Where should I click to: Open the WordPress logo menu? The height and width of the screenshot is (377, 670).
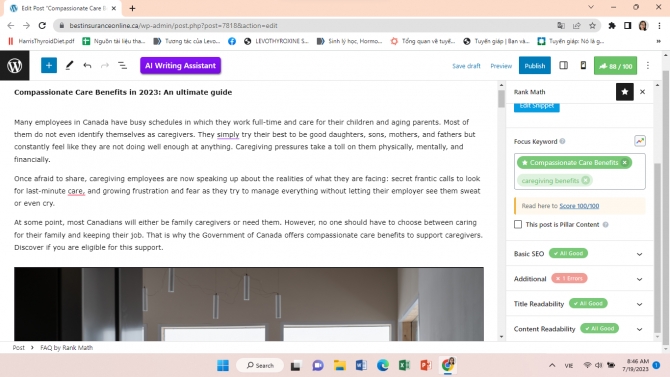coord(15,65)
